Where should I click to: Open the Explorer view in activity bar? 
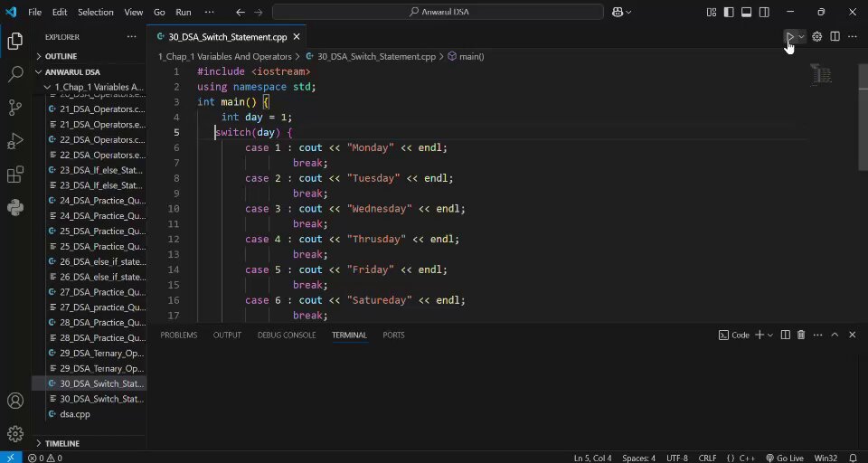tap(15, 41)
